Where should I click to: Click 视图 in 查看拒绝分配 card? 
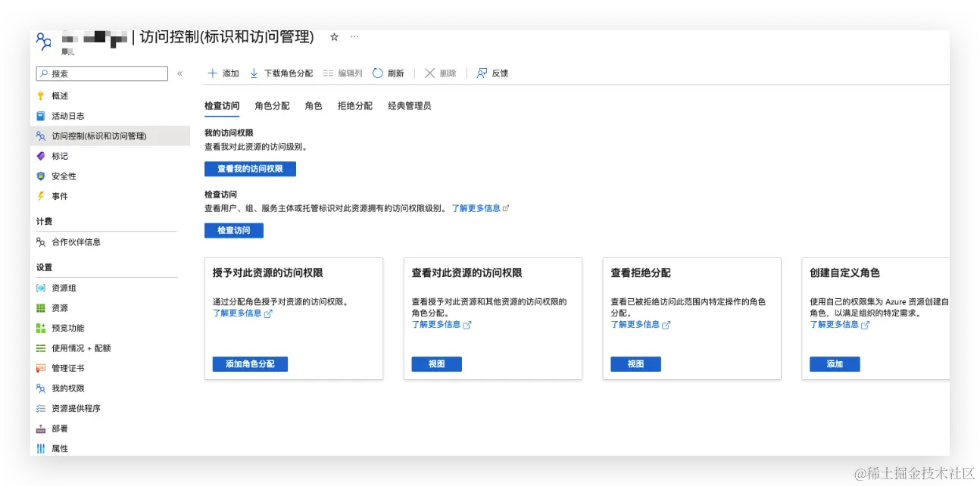[636, 364]
